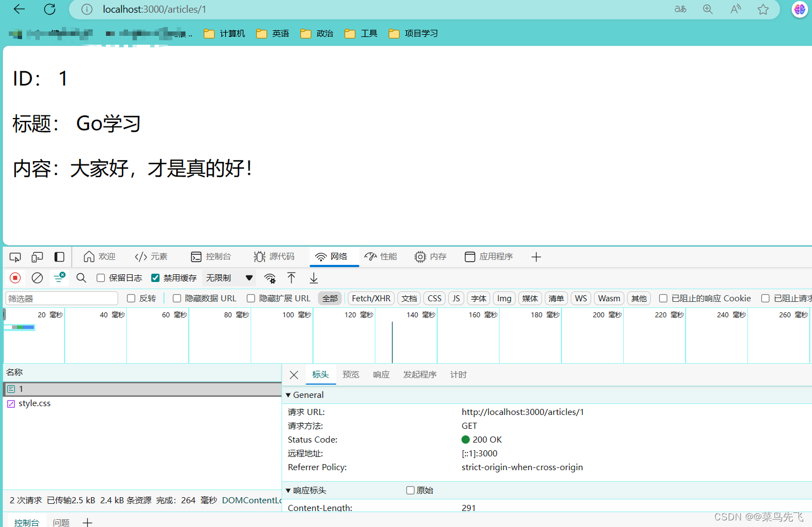Filter requests by JS

pyautogui.click(x=456, y=299)
